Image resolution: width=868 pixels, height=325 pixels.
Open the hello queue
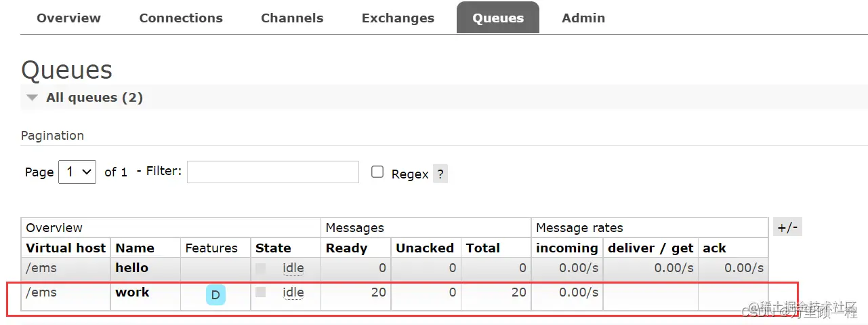point(131,268)
